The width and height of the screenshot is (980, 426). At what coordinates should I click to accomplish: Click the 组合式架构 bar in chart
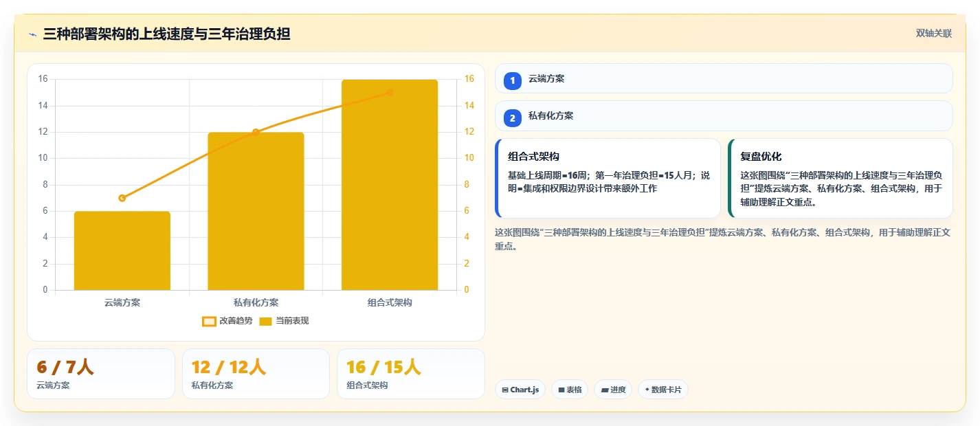pyautogui.click(x=390, y=185)
